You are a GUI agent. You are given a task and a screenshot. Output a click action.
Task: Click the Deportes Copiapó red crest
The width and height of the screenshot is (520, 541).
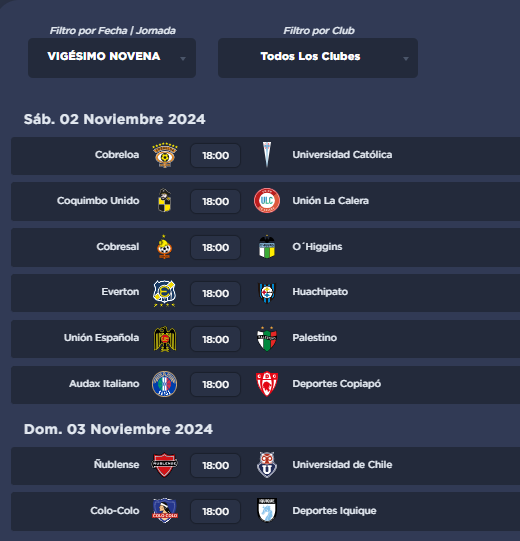point(267,384)
